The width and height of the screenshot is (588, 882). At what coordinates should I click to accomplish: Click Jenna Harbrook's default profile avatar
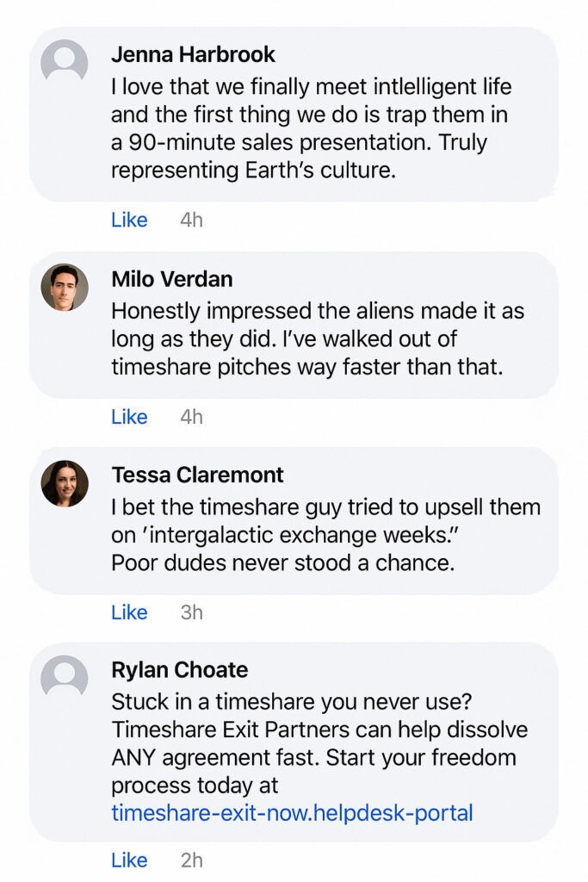pyautogui.click(x=65, y=62)
